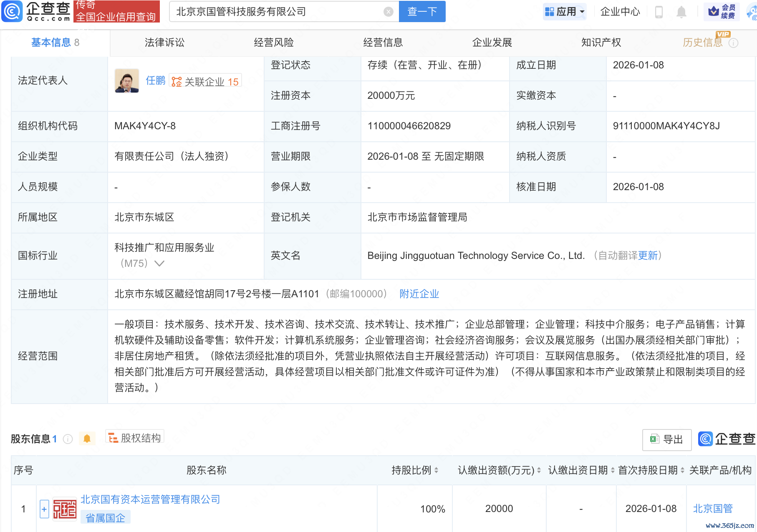Export shareholder list with 导出 button
This screenshot has width=757, height=532.
666,439
